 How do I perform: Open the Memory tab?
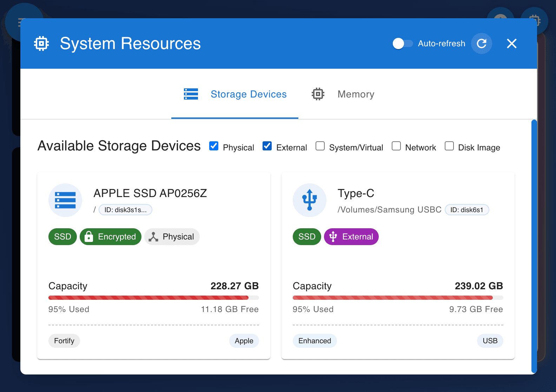pos(343,94)
